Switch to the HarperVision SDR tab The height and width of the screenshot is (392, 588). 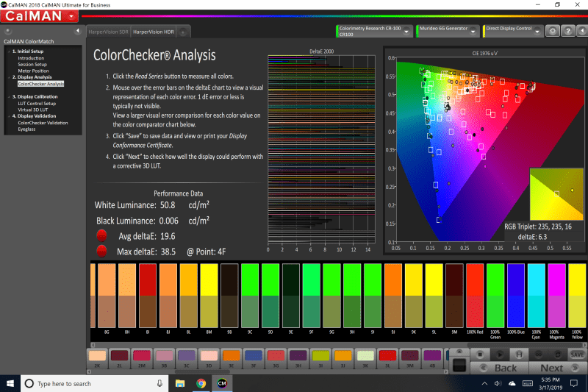[x=107, y=32]
